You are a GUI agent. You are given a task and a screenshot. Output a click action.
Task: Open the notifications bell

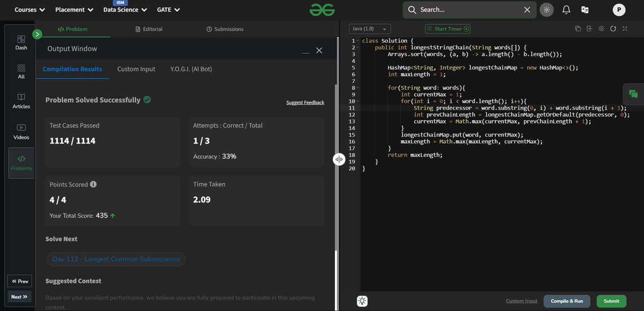(x=566, y=10)
